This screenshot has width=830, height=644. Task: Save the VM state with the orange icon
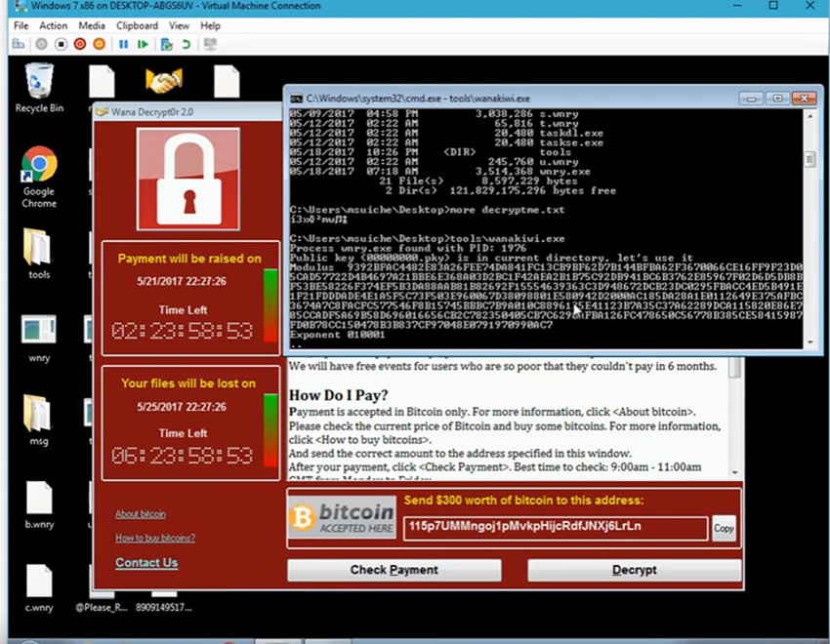[100, 44]
